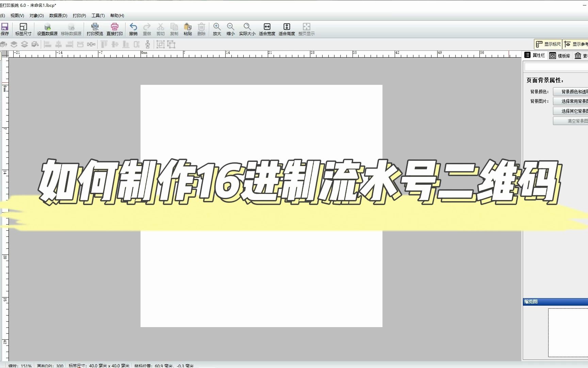588x368 pixels.
Task: Click the copy (复制) icon
Action: coord(174,29)
